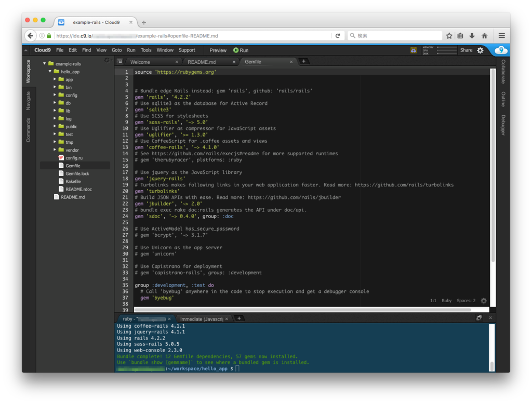Image resolution: width=532 pixels, height=404 pixels.
Task: Open the bookmarks list icon
Action: pos(460,36)
